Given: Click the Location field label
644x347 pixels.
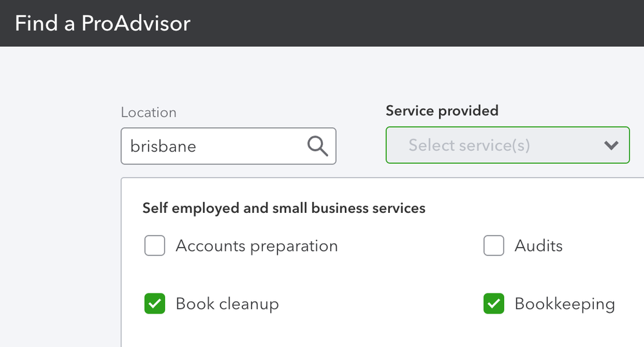Looking at the screenshot, I should pyautogui.click(x=149, y=112).
